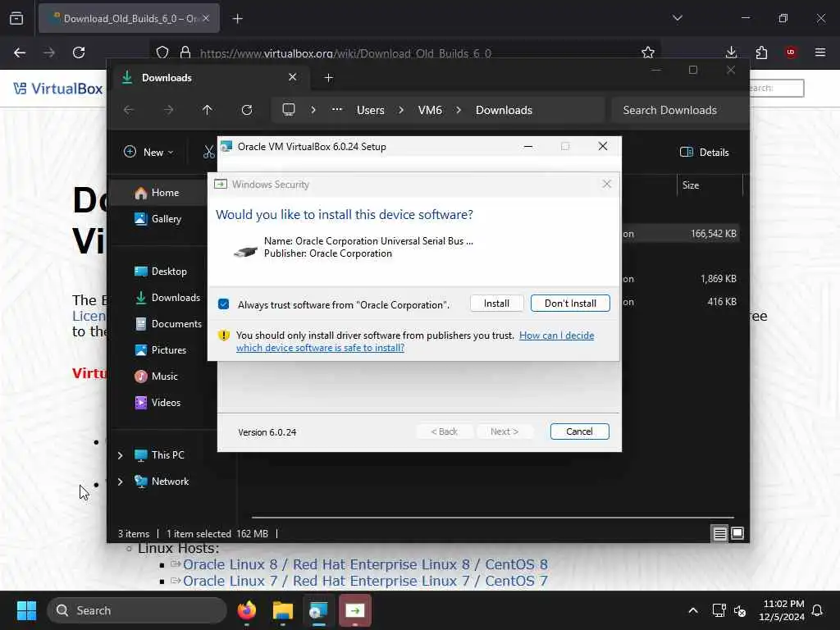Click Downloads in breadcrumb path
Viewport: 840px width, 630px height.
(x=504, y=110)
